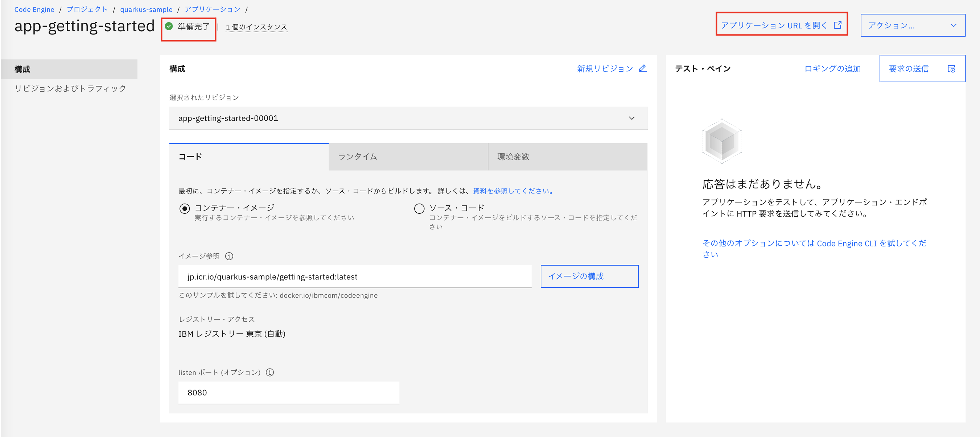Click the pencil edit icon next to 新規リビジョン
The width and height of the screenshot is (980, 437).
click(643, 68)
